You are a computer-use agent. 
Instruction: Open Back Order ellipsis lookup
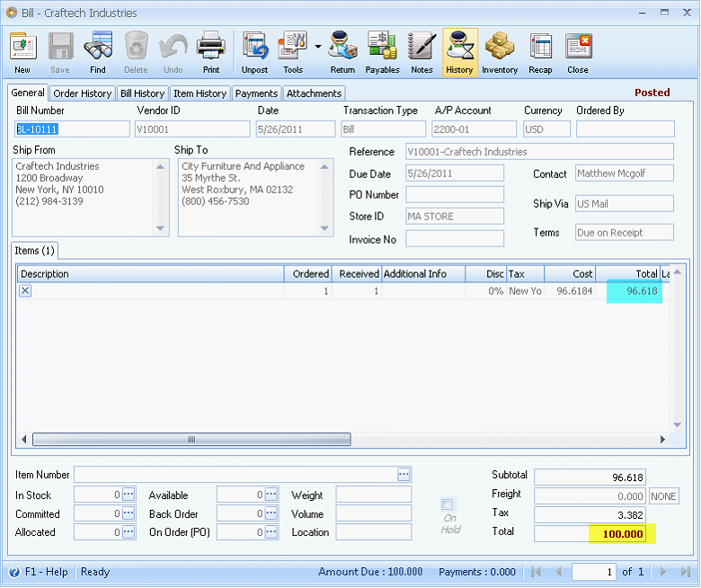[x=271, y=513]
